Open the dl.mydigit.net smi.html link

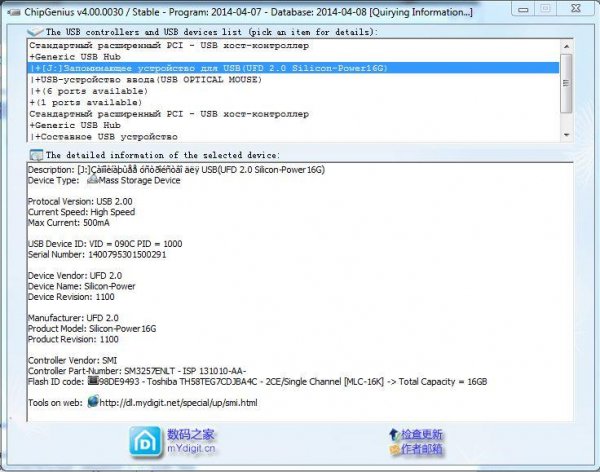tap(178, 403)
